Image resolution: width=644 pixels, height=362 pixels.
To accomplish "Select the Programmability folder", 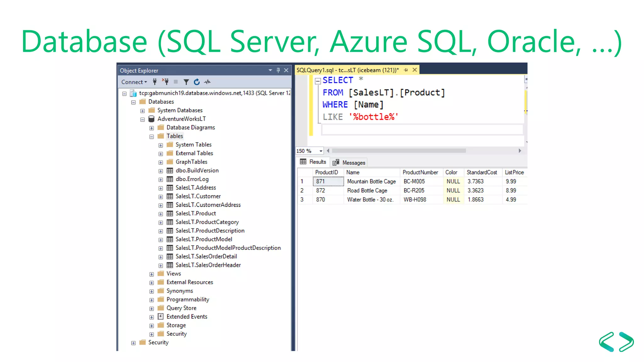I will tap(188, 299).
